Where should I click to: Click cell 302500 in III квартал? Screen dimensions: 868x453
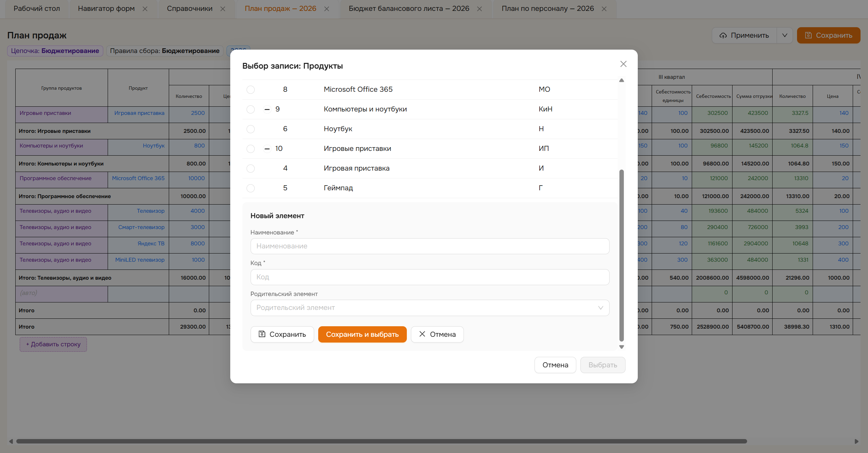tap(712, 115)
